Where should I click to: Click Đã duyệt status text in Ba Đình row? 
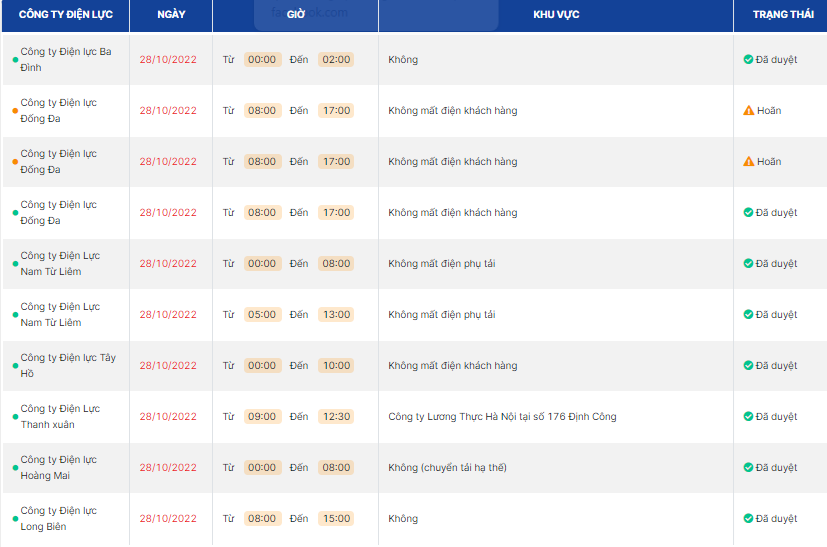(x=776, y=59)
